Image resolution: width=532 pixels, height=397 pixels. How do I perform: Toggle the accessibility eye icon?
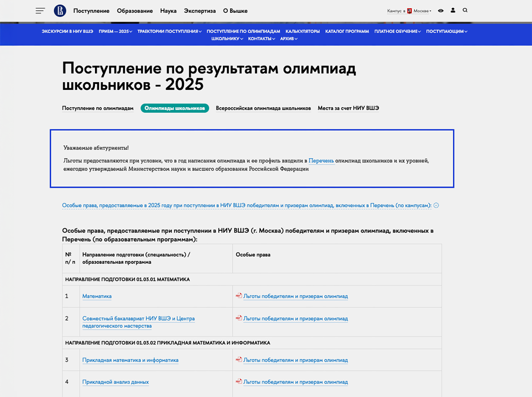(x=440, y=11)
